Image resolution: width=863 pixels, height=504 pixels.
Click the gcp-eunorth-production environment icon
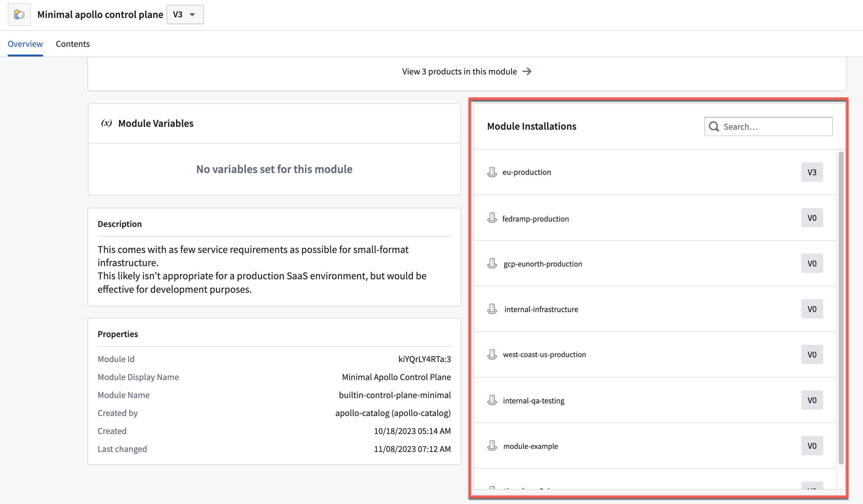492,263
